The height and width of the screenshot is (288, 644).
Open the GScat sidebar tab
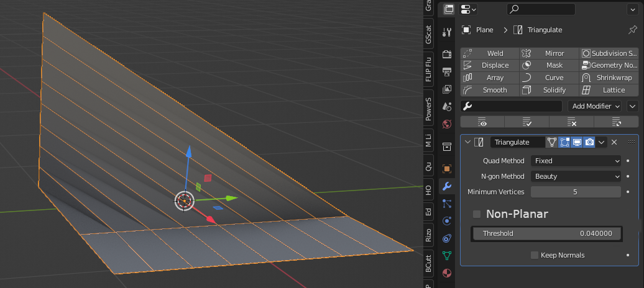428,35
